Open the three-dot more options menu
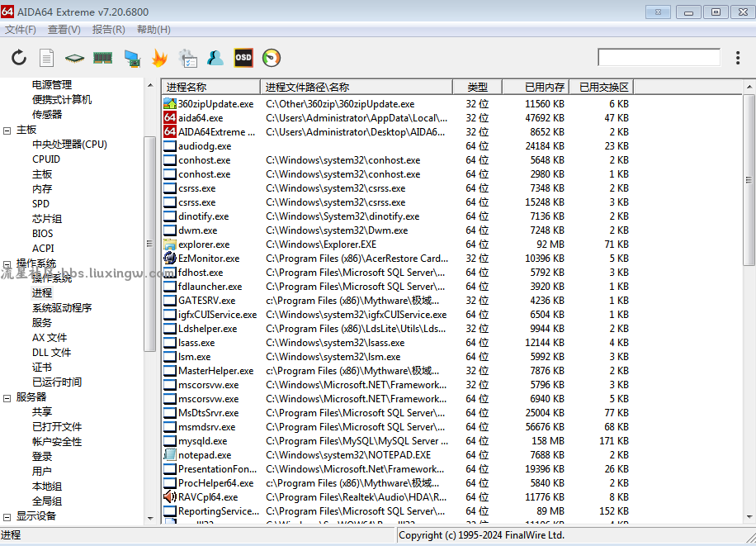This screenshot has height=546, width=756. click(738, 58)
